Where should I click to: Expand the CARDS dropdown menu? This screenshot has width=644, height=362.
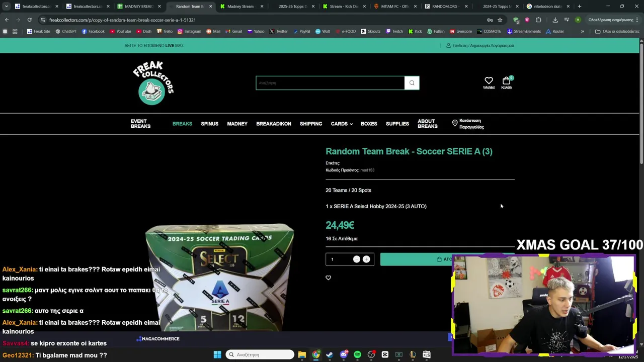[342, 124]
